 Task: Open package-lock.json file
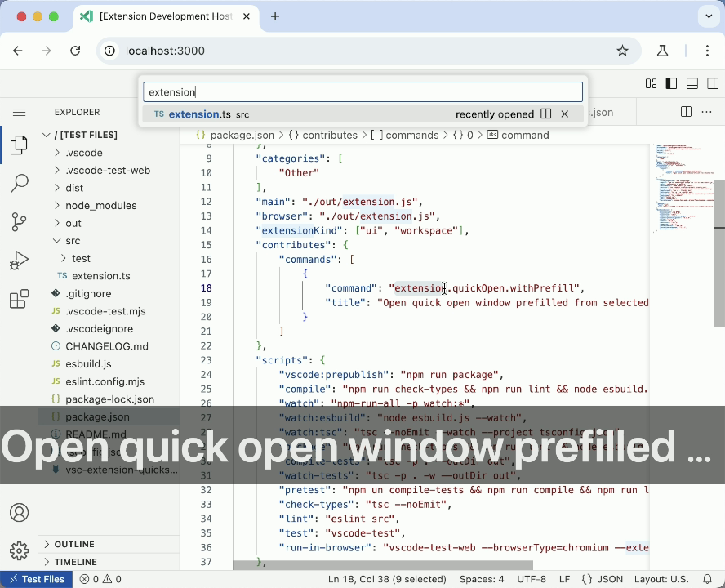(109, 399)
